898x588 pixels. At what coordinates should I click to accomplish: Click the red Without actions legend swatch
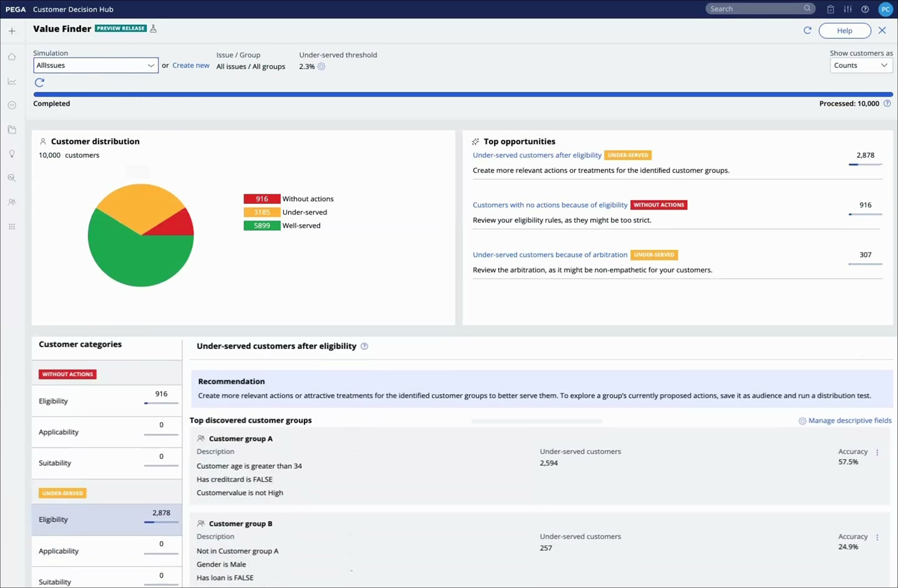262,199
